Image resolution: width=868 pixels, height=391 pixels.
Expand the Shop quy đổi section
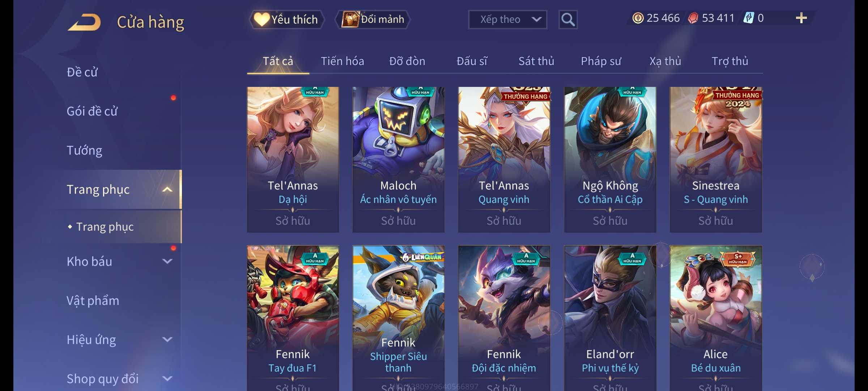[167, 379]
